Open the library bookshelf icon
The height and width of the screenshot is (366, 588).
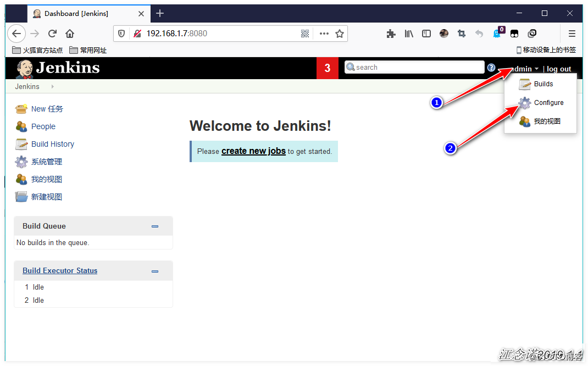[409, 34]
